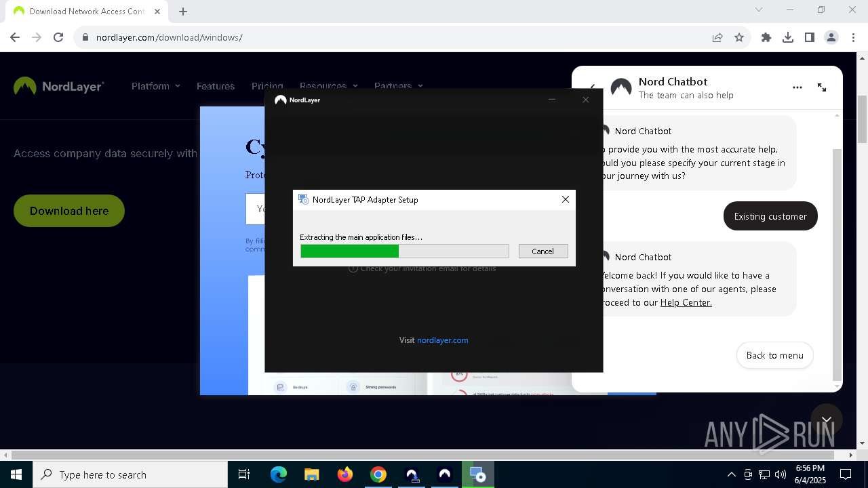Close the NordLayer installer window
868x488 pixels.
tap(586, 100)
